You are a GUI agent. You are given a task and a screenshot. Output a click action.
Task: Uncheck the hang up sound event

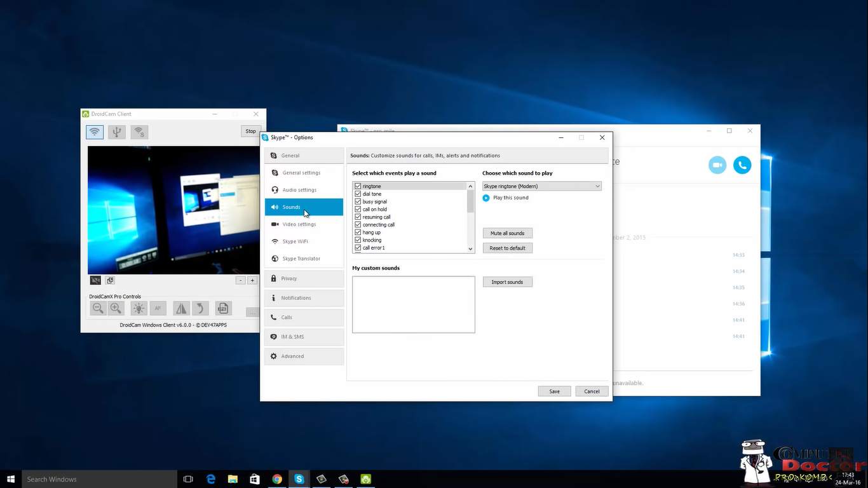click(x=358, y=233)
